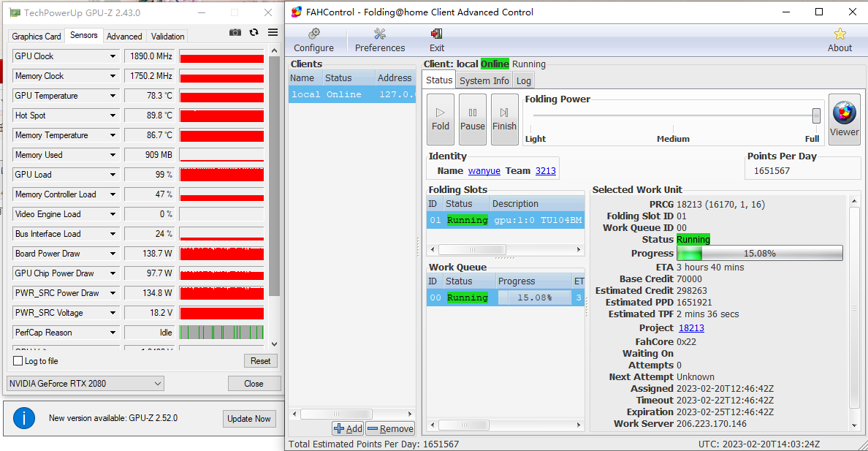Click the work unit Progress bar at 15.08%
The image size is (868, 451).
(x=760, y=253)
